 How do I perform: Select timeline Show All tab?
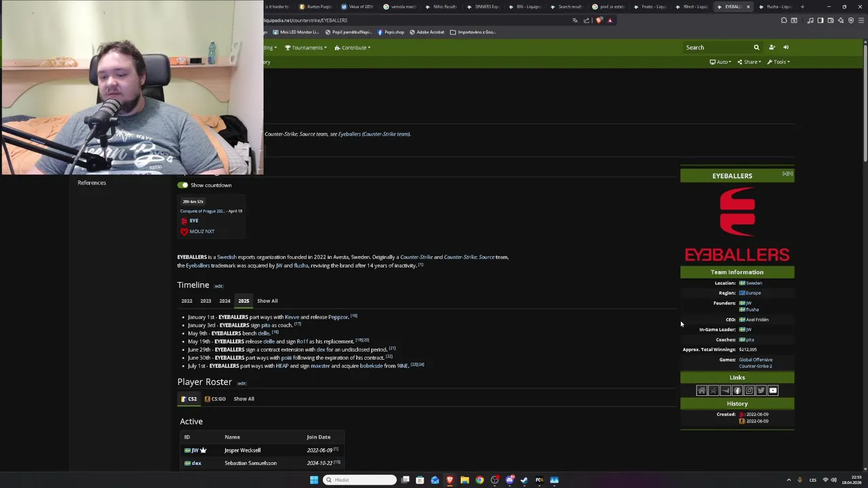tap(267, 301)
